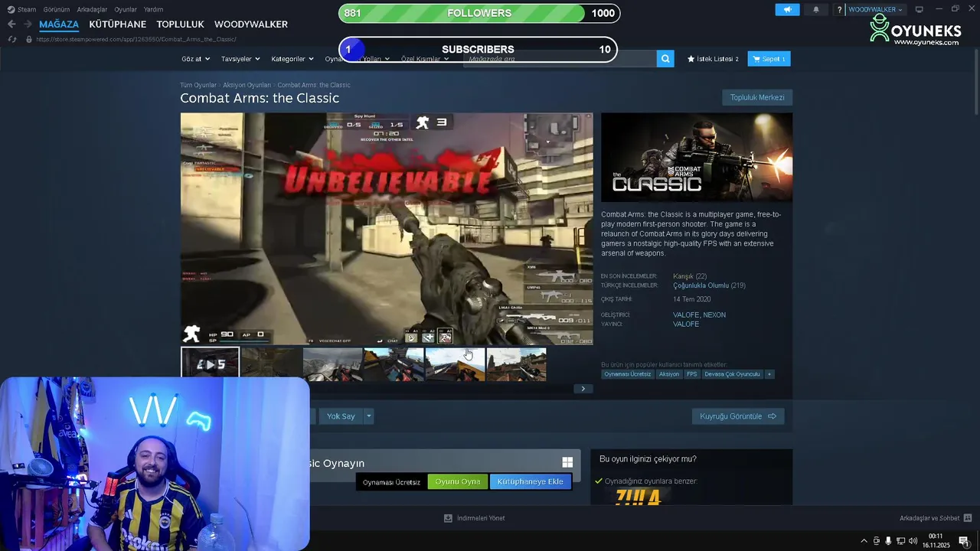Viewport: 980px width, 551px height.
Task: Click Kuyruğu Görüntüle button
Action: coord(738,416)
